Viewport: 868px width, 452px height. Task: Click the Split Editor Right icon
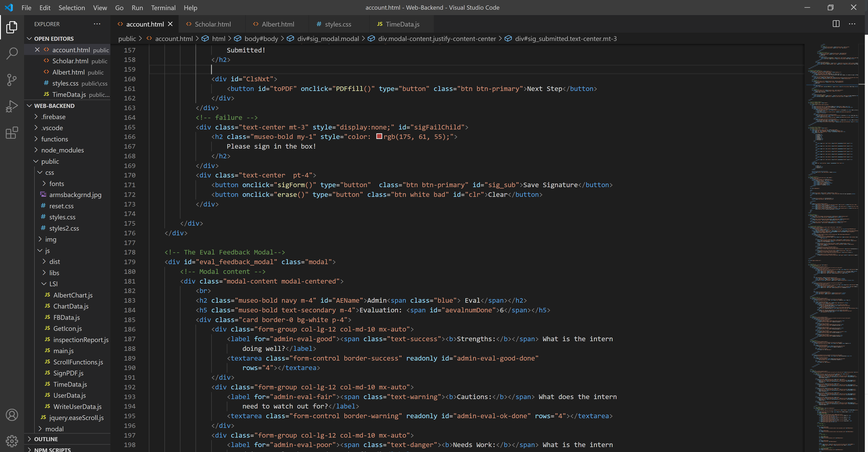836,24
